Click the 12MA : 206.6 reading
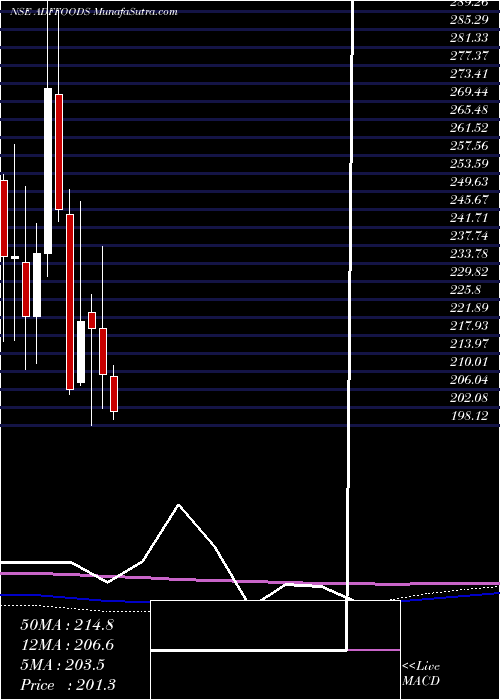This screenshot has height=700, width=500. (67, 645)
